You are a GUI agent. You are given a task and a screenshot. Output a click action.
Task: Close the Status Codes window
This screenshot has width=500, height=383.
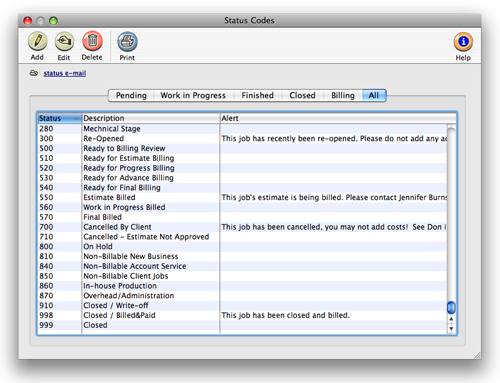click(27, 21)
